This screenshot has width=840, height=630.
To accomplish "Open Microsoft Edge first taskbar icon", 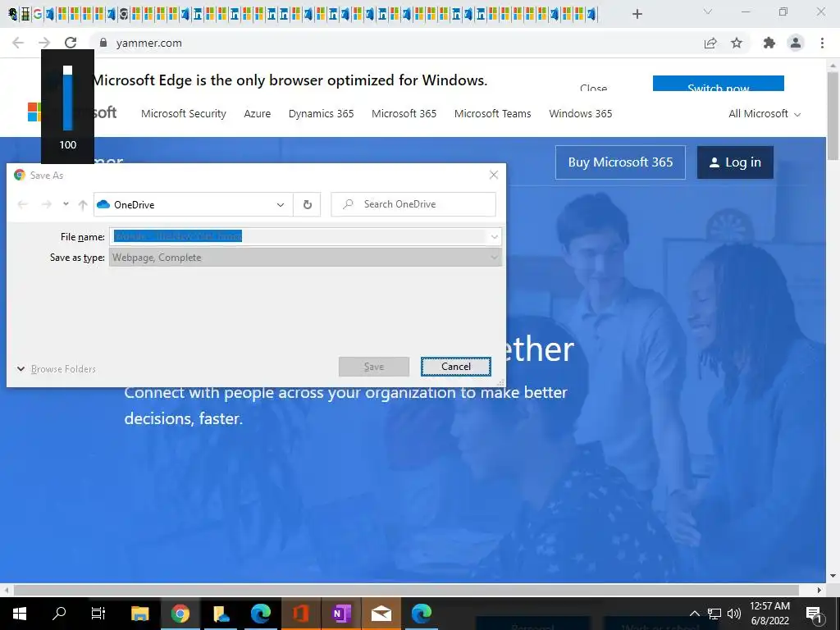I will point(260,614).
